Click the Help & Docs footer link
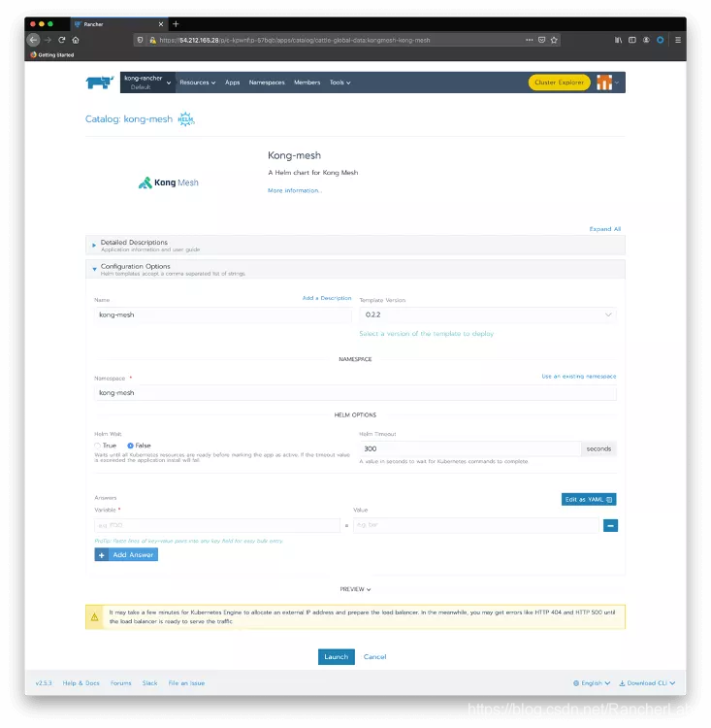Image resolution: width=711 pixels, height=728 pixels. 81,683
